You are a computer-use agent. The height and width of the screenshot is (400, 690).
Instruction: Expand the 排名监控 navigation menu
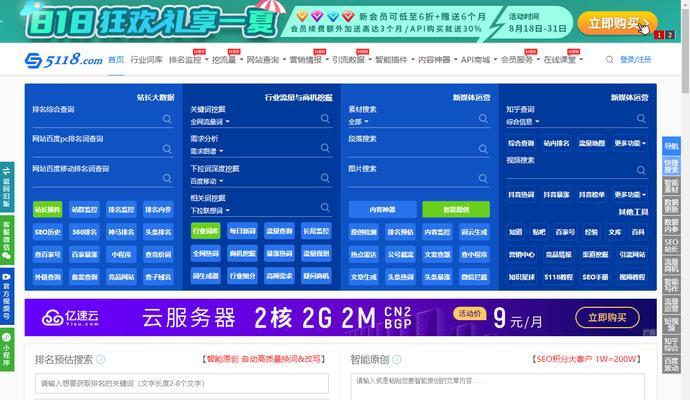pyautogui.click(x=188, y=59)
